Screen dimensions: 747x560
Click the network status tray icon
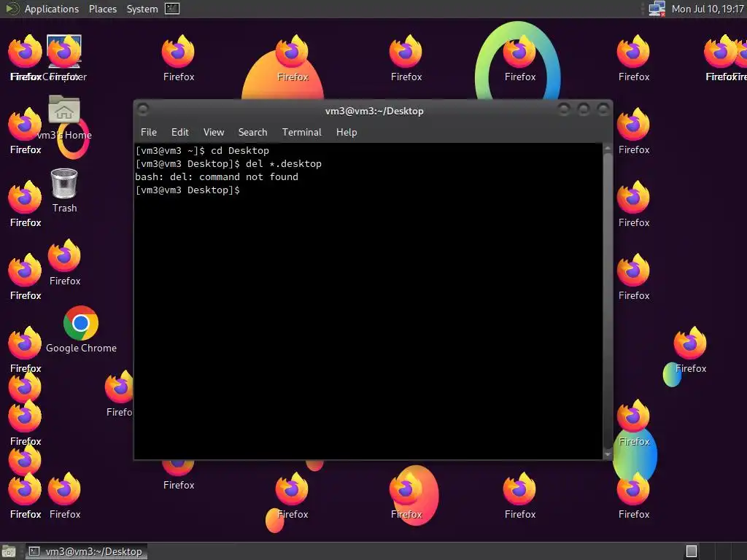coord(657,9)
